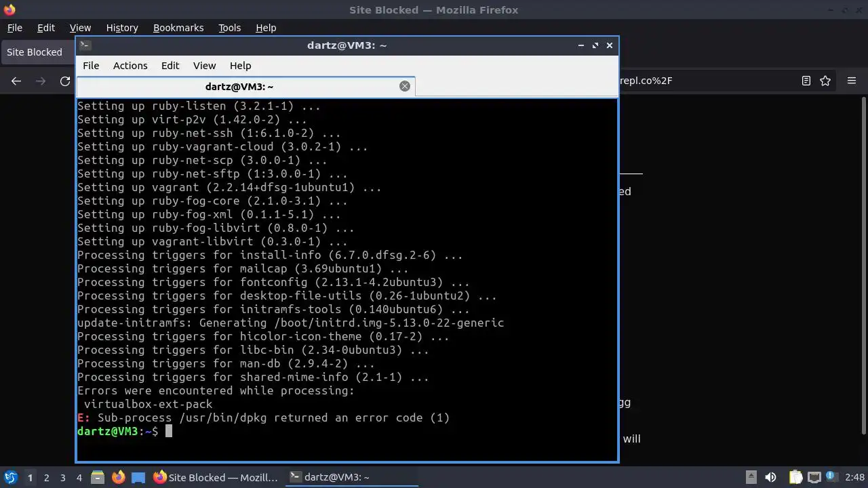This screenshot has width=868, height=488.
Task: Open Firefox Help menu
Action: [x=266, y=28]
